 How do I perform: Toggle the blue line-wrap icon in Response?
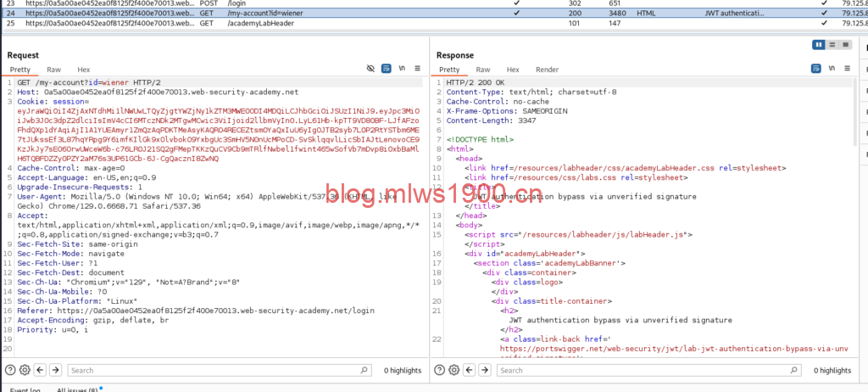tap(816, 68)
